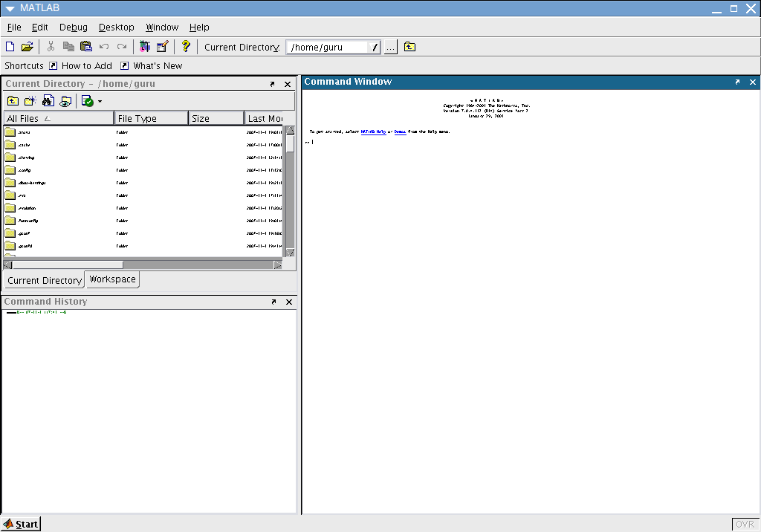Screen dimensions: 761x532
Task: Click the horizontal scrollbar right arrow
Action: point(278,265)
